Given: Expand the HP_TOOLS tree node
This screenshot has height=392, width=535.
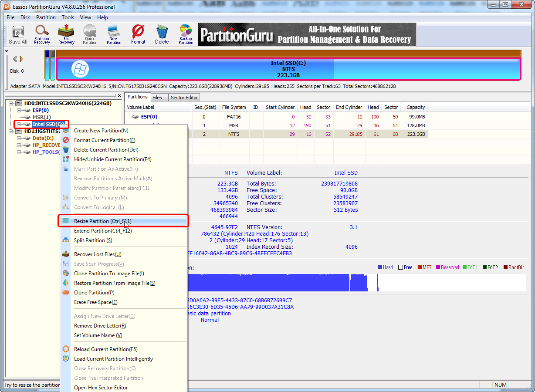Looking at the screenshot, I should 19,152.
